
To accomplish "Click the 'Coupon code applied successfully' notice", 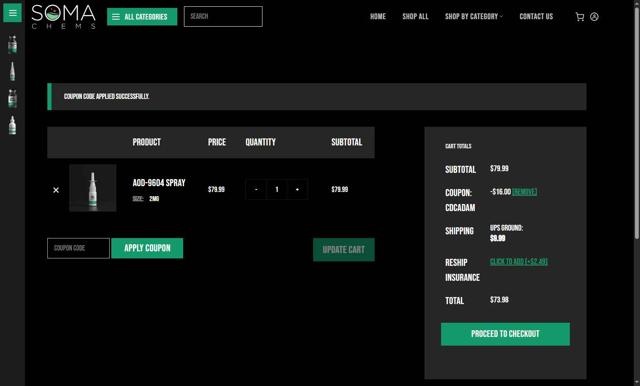I will [317, 97].
